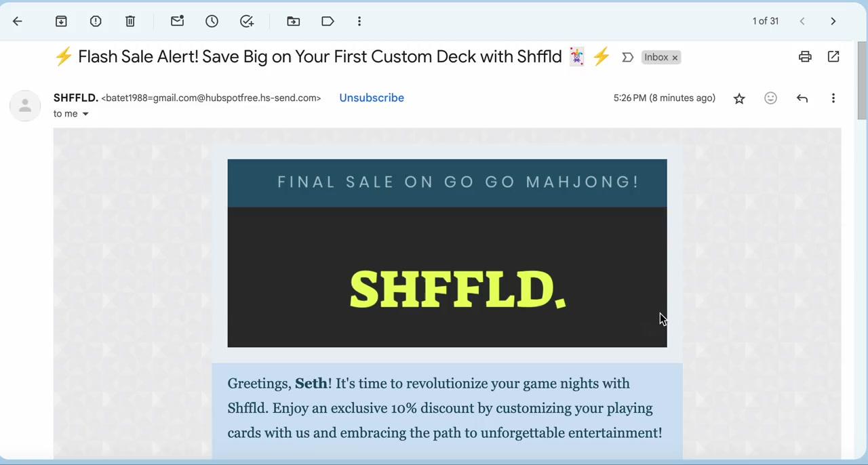
Task: Archive this email
Action: pos(61,22)
